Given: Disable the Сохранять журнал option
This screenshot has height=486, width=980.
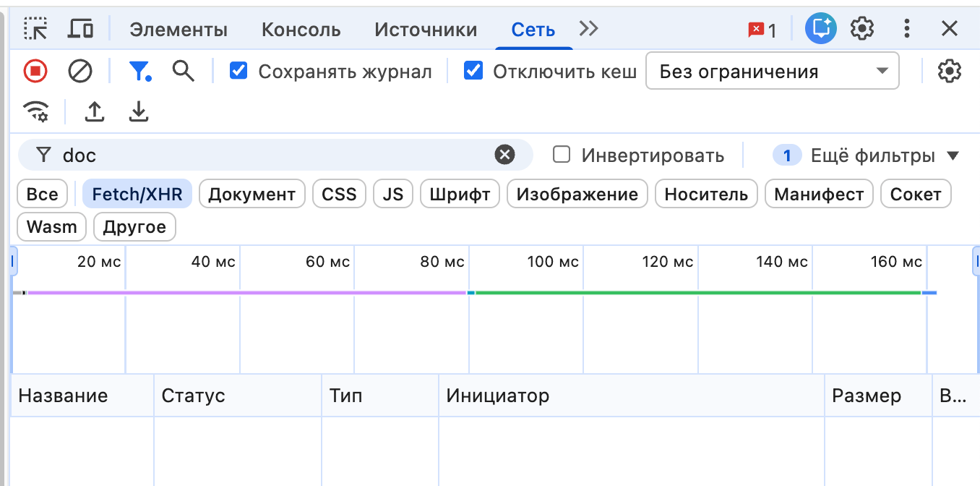Looking at the screenshot, I should pyautogui.click(x=238, y=71).
